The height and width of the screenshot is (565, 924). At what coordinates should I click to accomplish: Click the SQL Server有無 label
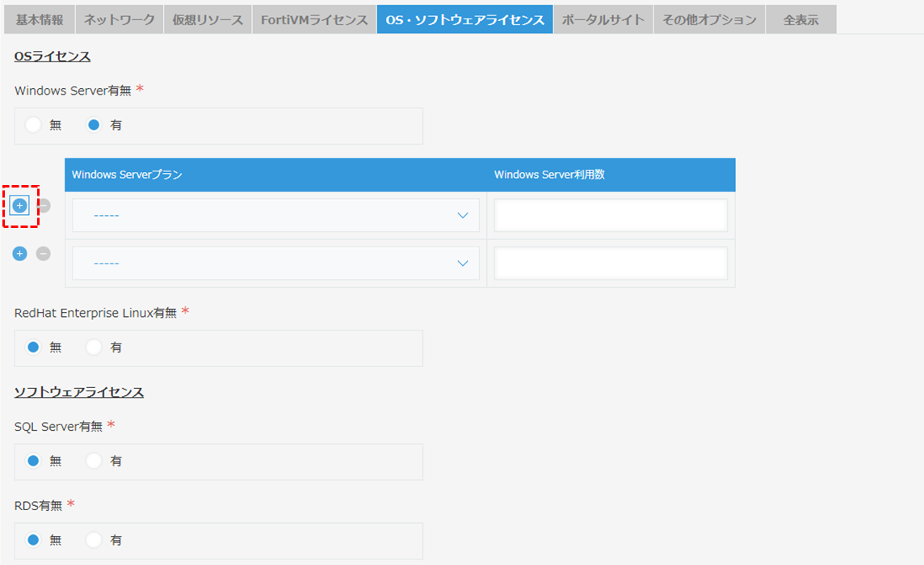(58, 427)
